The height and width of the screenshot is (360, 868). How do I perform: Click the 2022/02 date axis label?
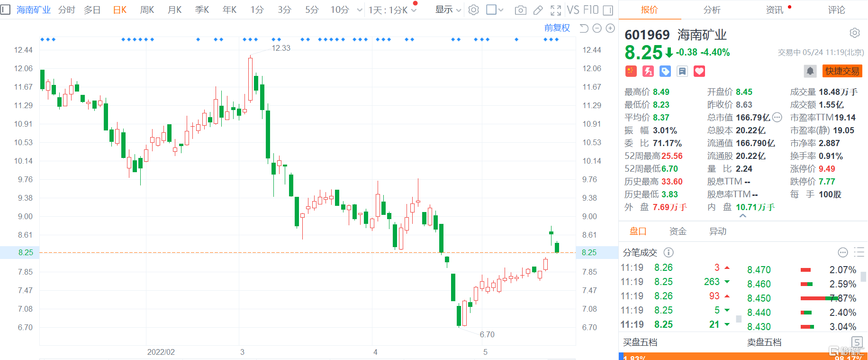161,352
